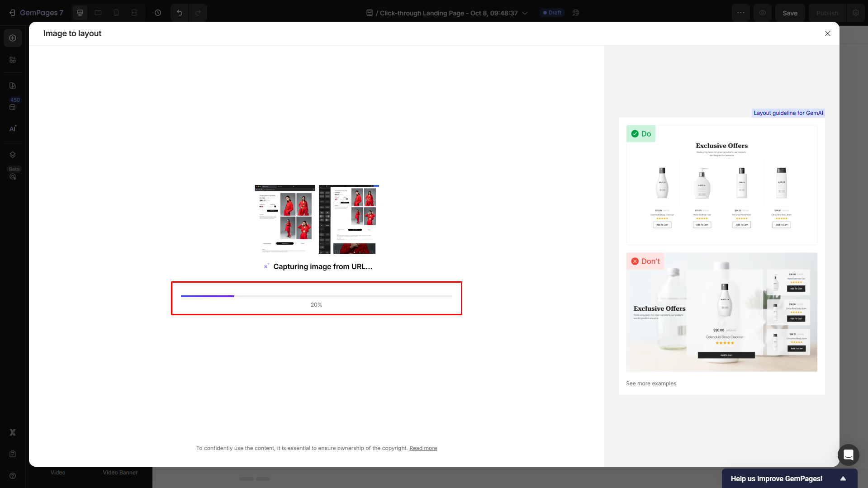Open the layers panel icon
Image resolution: width=868 pixels, height=488 pixels.
(13, 155)
